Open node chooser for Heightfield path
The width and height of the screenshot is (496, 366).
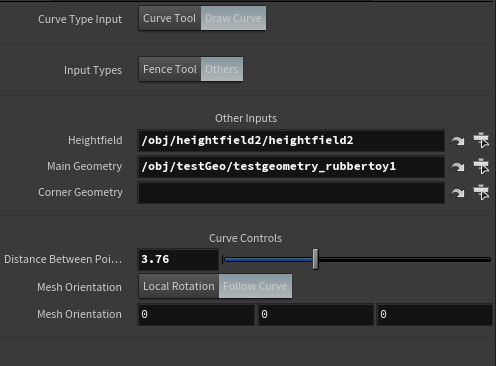tap(481, 140)
